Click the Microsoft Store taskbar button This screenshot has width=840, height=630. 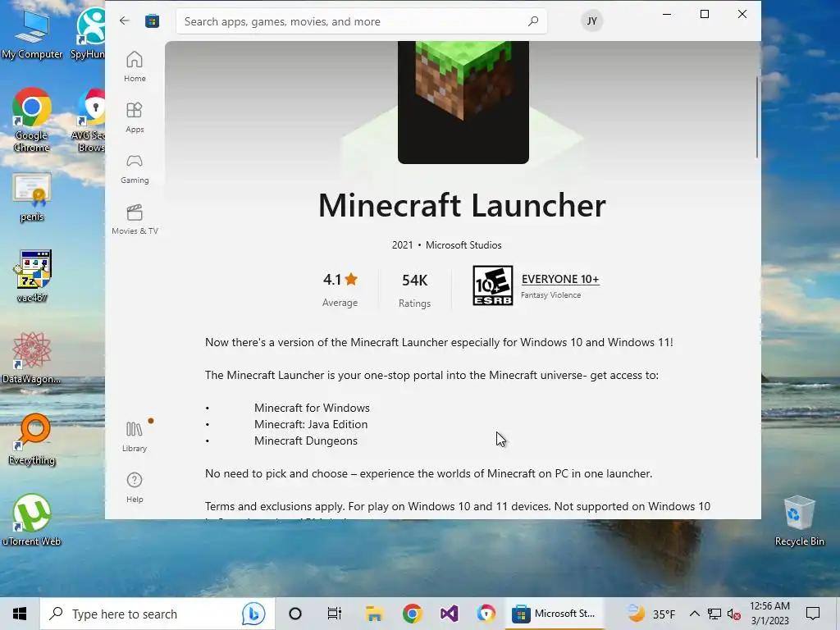pyautogui.click(x=555, y=614)
